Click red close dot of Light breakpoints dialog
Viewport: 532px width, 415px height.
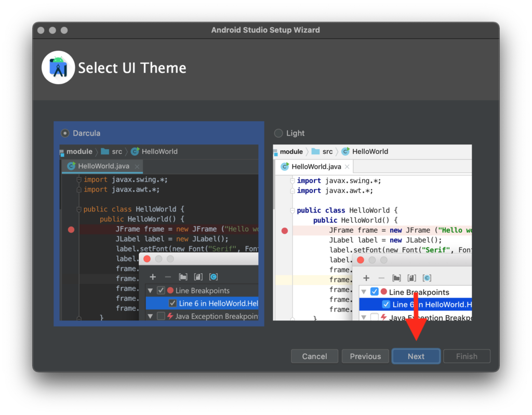361,260
